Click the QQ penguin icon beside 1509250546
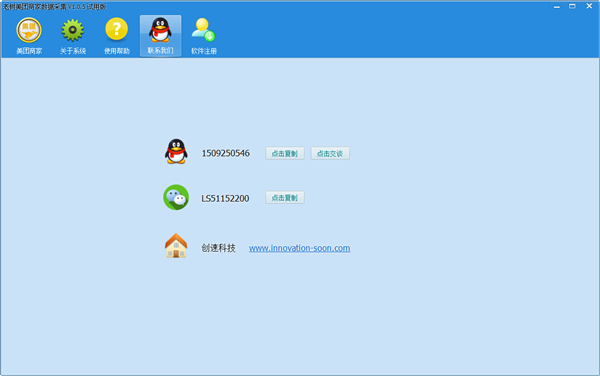Viewport: 600px width, 376px height. coord(176,151)
